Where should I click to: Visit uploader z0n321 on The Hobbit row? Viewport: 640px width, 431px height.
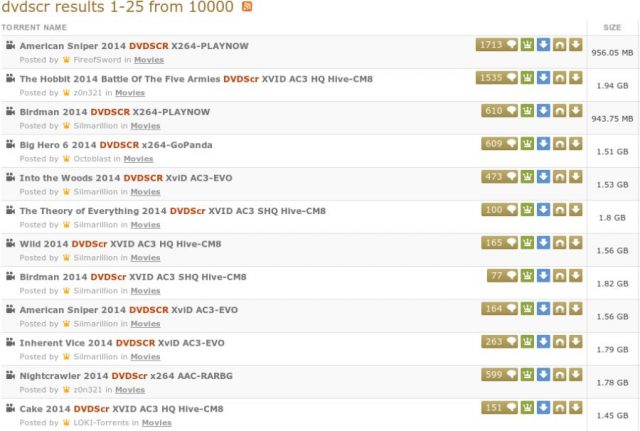pyautogui.click(x=88, y=93)
